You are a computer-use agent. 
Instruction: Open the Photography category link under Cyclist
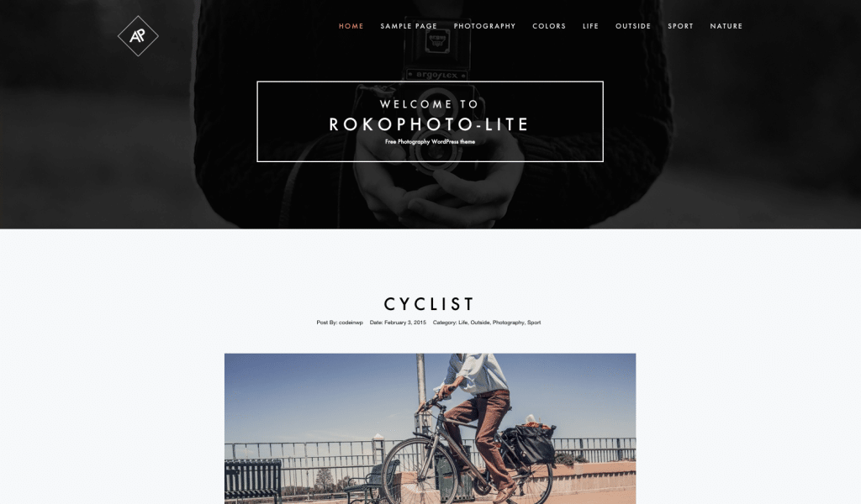click(x=508, y=323)
